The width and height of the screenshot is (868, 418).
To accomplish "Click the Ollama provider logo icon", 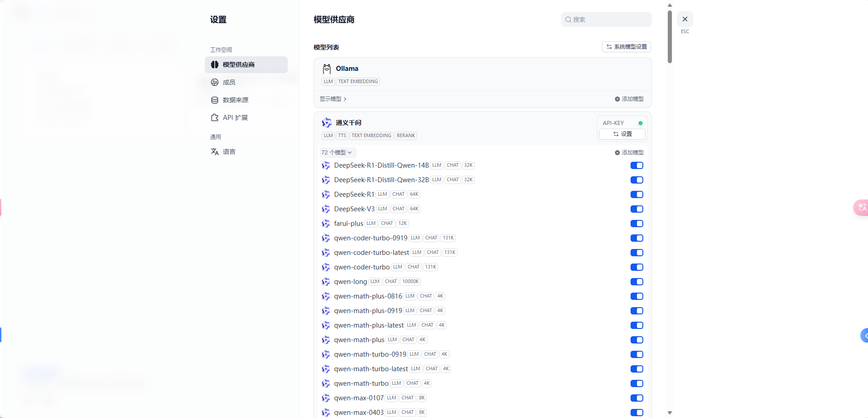I will pos(327,69).
